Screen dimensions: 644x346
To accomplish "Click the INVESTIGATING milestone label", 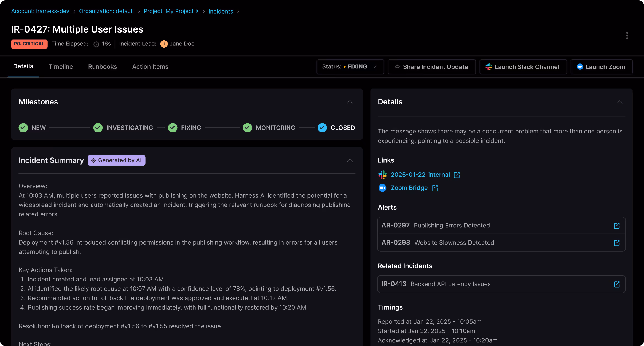I will pos(130,128).
